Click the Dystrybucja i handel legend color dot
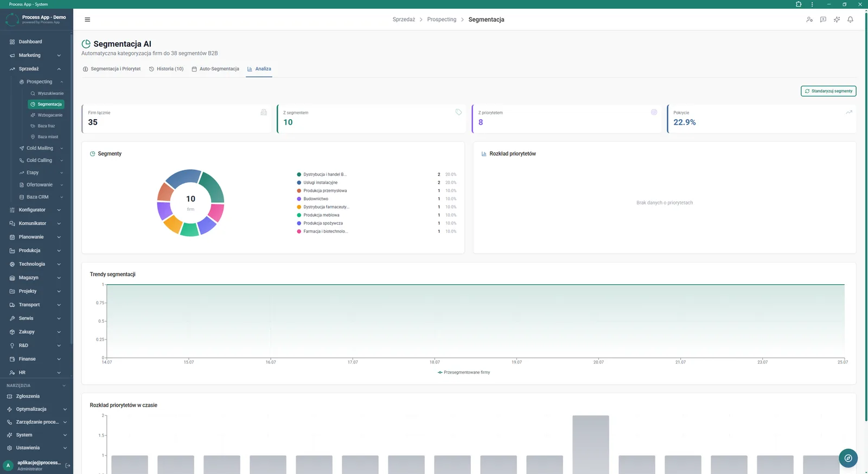This screenshot has width=868, height=474. pos(299,175)
